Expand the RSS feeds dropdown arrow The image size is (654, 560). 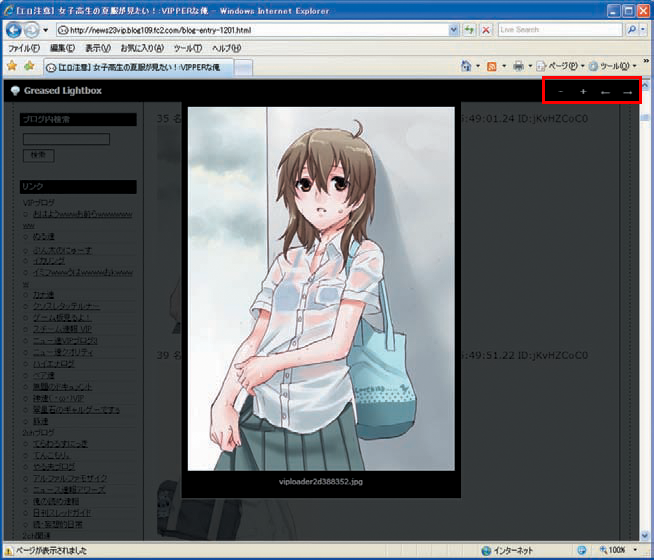pyautogui.click(x=504, y=66)
